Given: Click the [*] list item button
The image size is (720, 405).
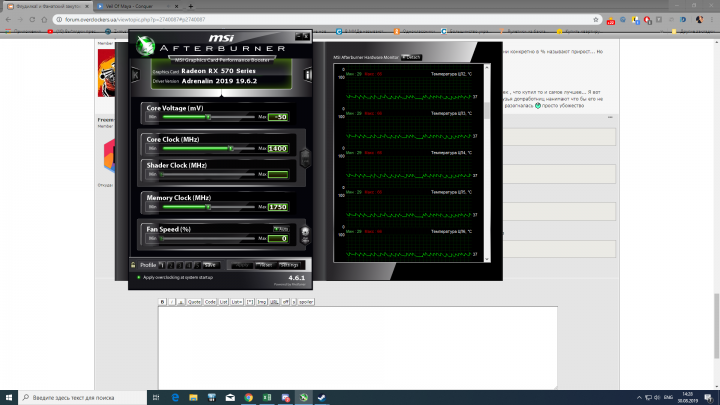Looking at the screenshot, I should [x=250, y=302].
